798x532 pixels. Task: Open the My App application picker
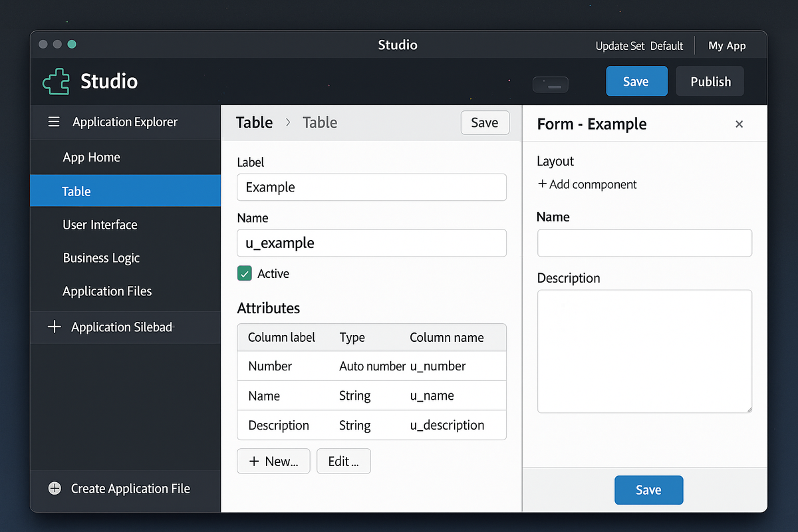(x=727, y=46)
